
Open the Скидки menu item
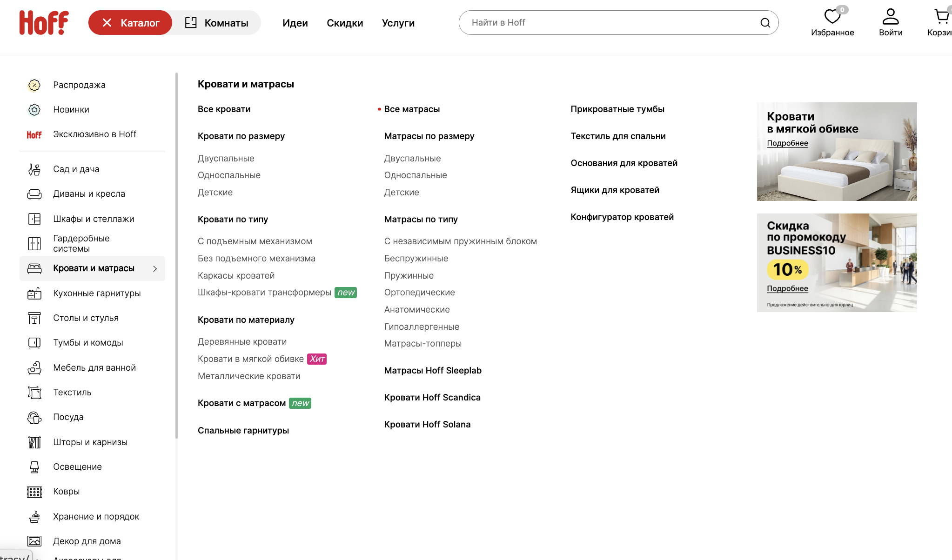345,23
